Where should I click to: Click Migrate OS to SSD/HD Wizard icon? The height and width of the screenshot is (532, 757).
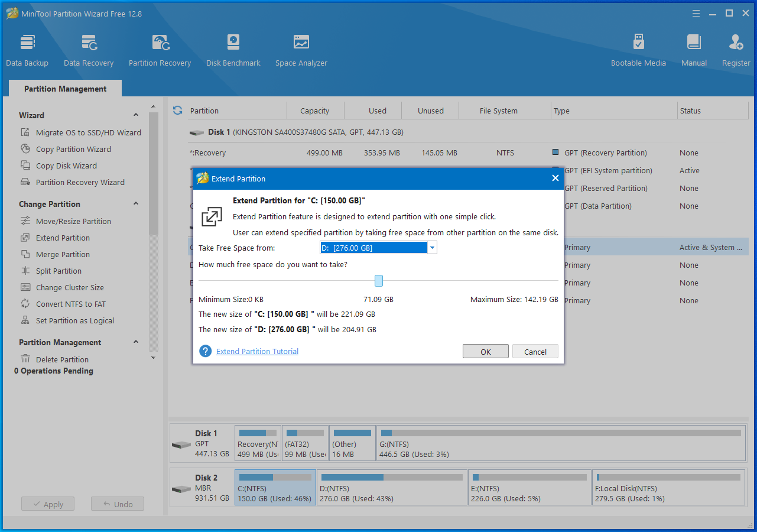pos(25,132)
